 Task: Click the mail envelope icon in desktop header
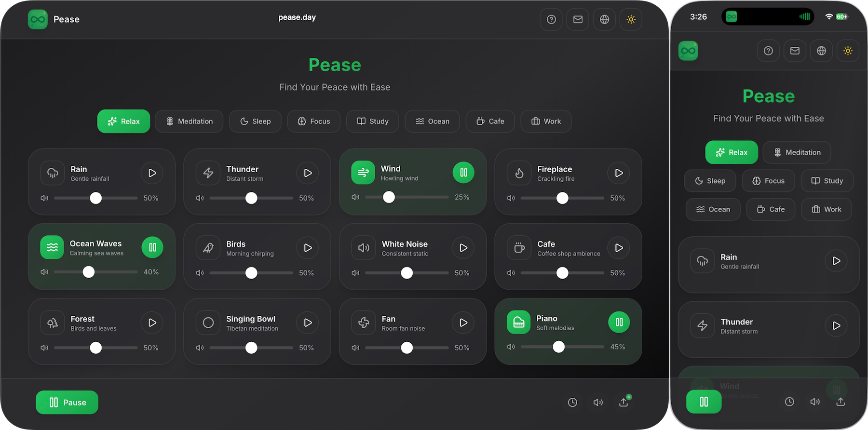(578, 20)
